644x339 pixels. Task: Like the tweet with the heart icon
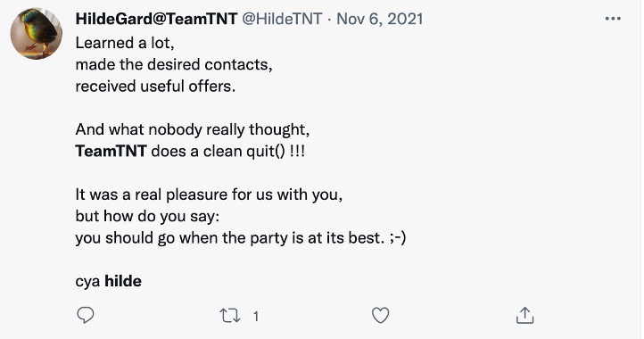pos(380,316)
